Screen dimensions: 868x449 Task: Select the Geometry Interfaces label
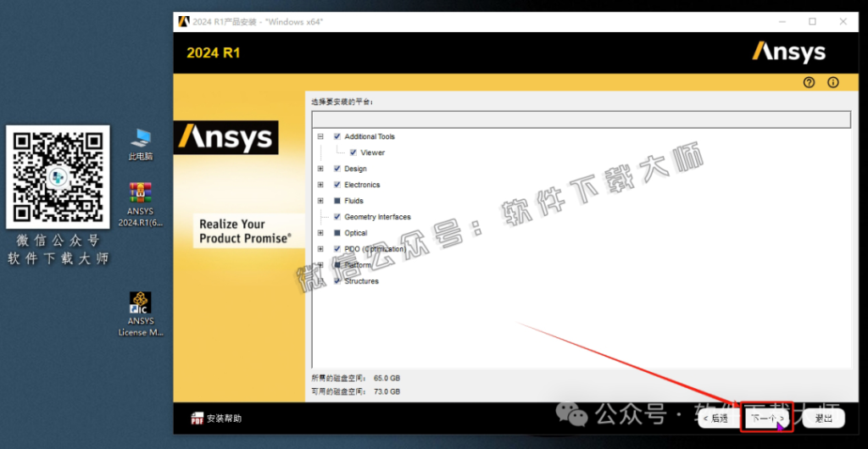coord(377,217)
